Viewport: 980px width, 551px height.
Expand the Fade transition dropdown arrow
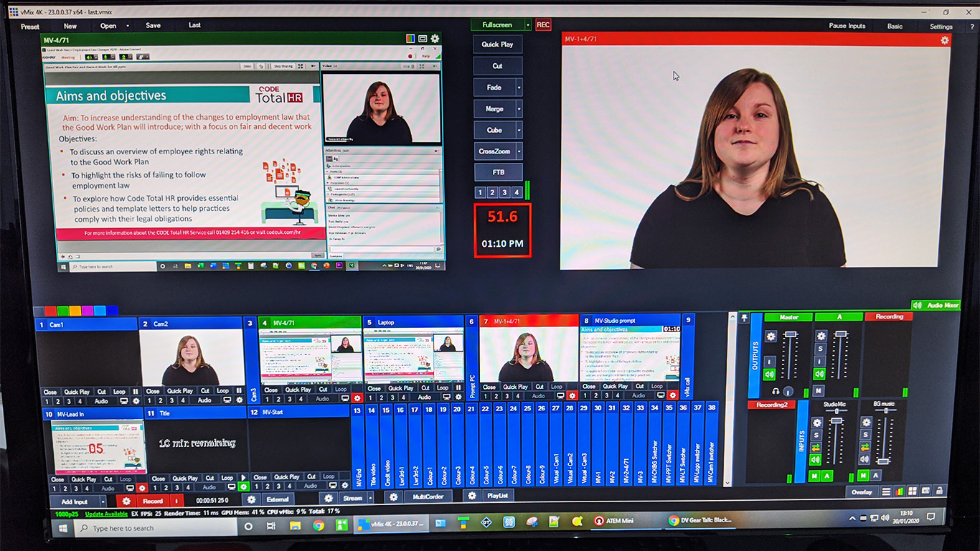pos(519,88)
